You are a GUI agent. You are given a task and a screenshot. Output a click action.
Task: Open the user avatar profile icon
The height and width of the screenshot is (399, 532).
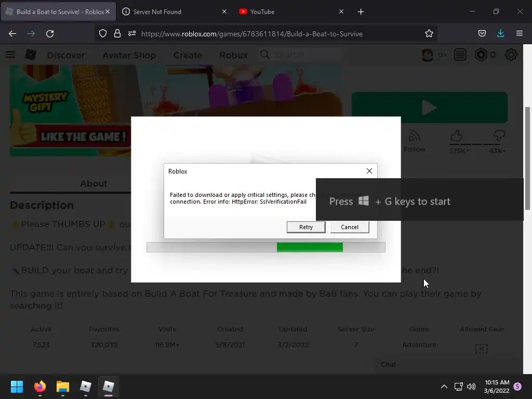[428, 55]
